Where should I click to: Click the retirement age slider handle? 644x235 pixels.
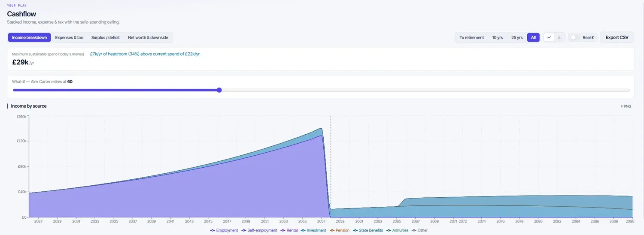click(x=219, y=90)
